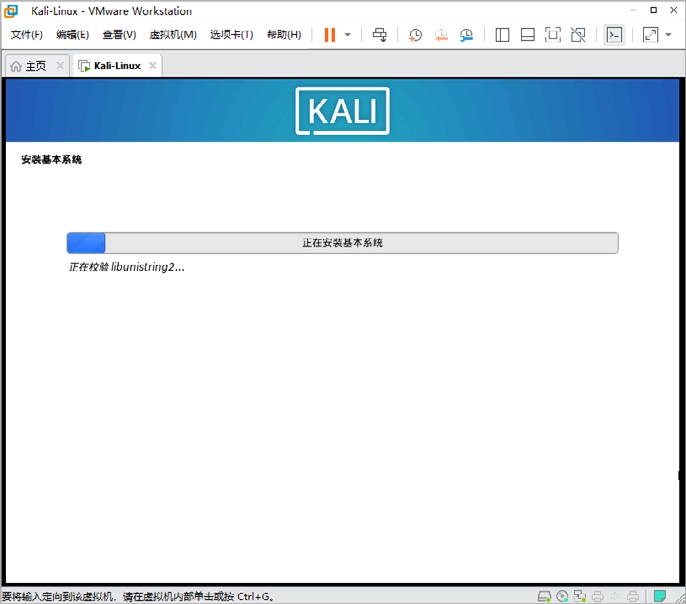Screen dimensions: 686x604
Task: Toggle the console view terminal icon
Action: (x=614, y=35)
